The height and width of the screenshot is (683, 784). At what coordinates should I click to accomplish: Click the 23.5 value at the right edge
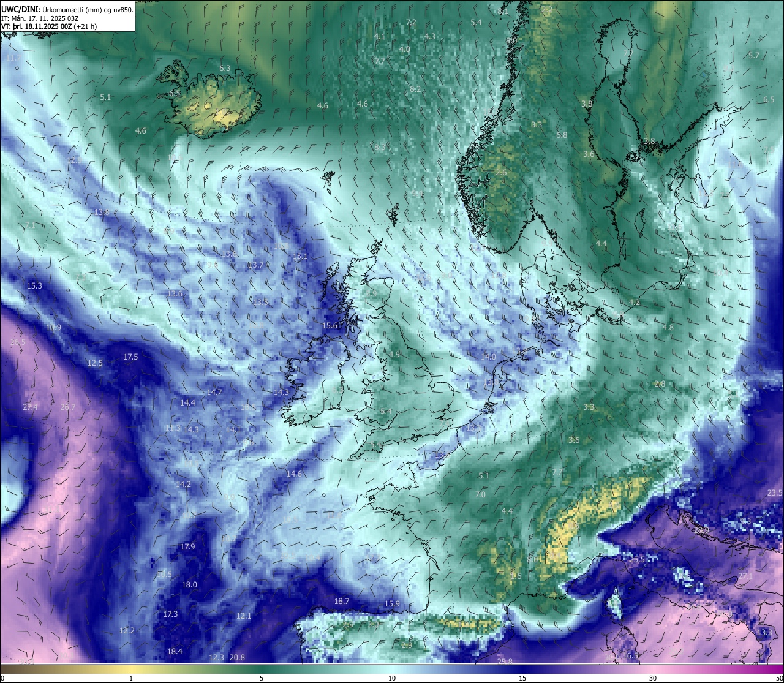pos(775,493)
